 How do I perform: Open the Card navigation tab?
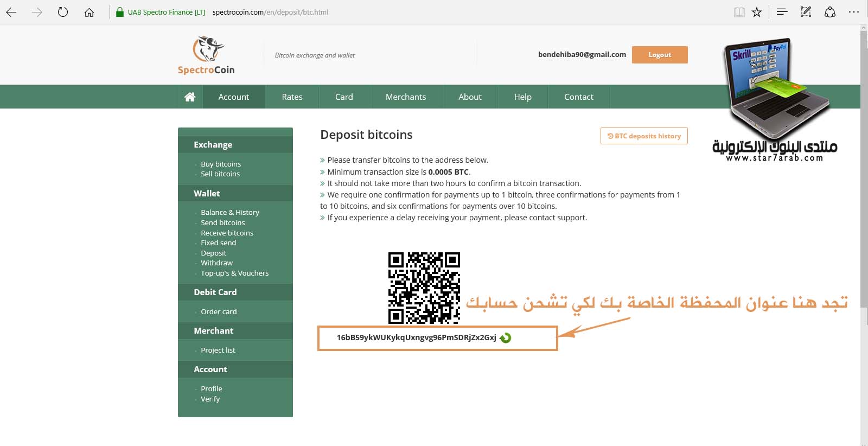(344, 97)
